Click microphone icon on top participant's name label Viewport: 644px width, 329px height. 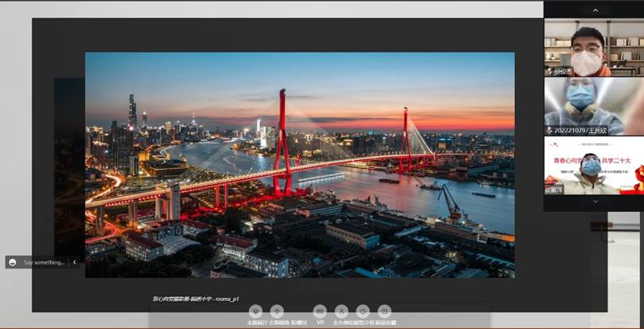pos(549,72)
